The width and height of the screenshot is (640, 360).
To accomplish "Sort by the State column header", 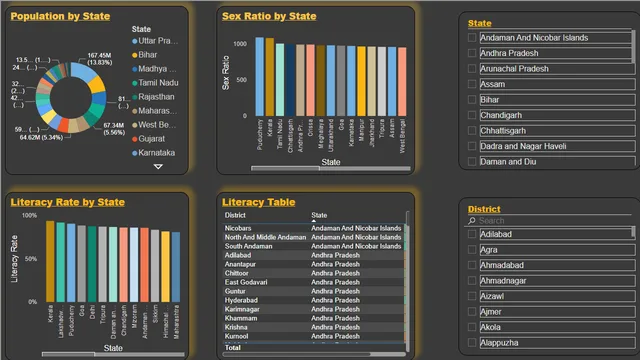I will [319, 215].
